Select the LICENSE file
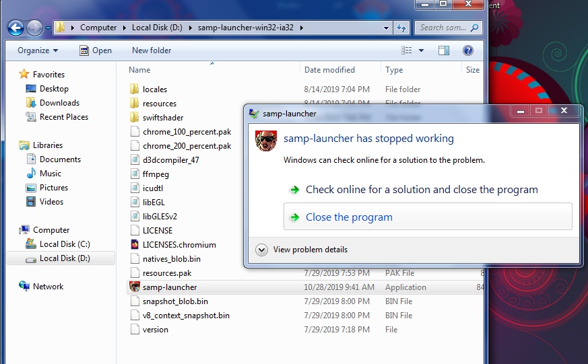Screen dimensions: 588x364 click(158, 231)
